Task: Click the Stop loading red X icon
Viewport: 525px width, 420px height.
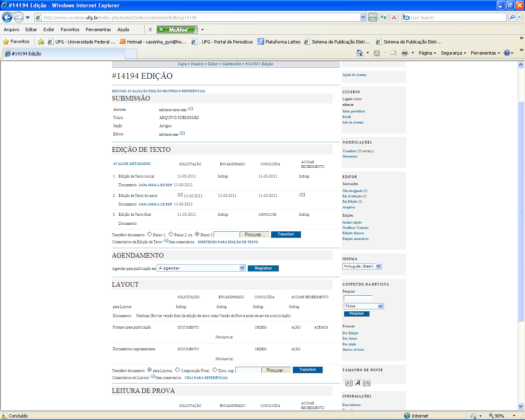Action: [394, 17]
